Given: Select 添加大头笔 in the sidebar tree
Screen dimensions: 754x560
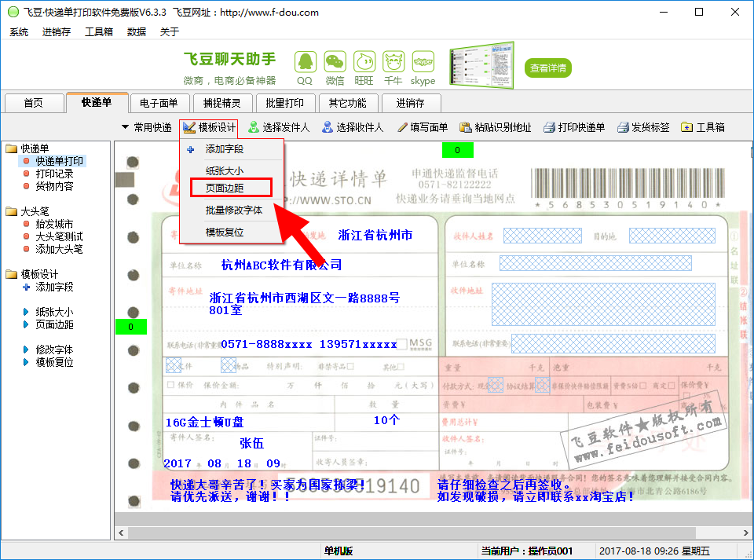Looking at the screenshot, I should click(x=59, y=249).
